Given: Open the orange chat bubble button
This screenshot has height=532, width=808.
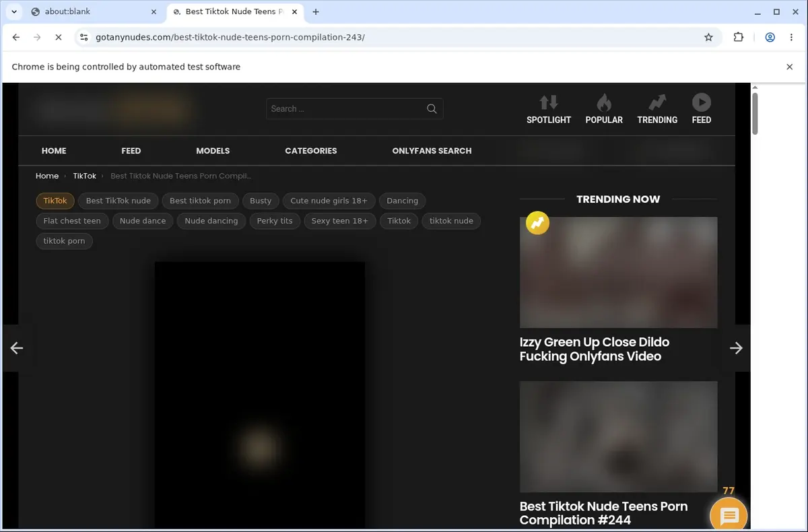Looking at the screenshot, I should tap(730, 516).
